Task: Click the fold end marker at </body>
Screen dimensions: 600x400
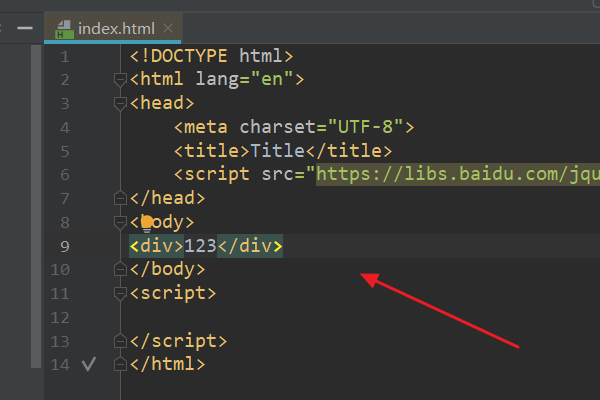Action: point(120,269)
